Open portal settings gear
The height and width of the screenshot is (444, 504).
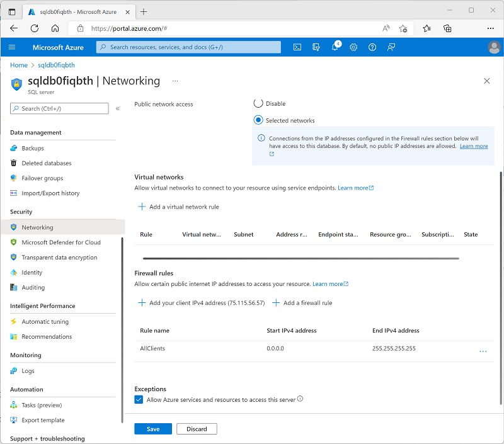point(353,47)
